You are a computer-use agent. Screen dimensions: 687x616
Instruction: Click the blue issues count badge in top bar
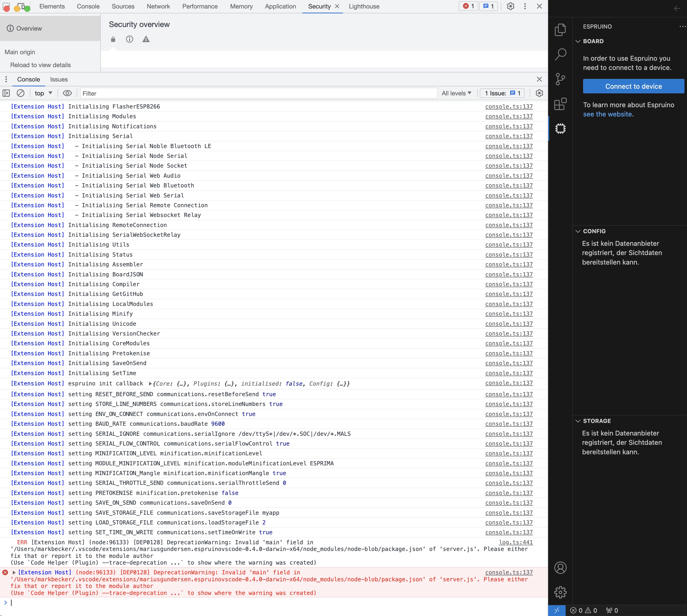click(488, 6)
